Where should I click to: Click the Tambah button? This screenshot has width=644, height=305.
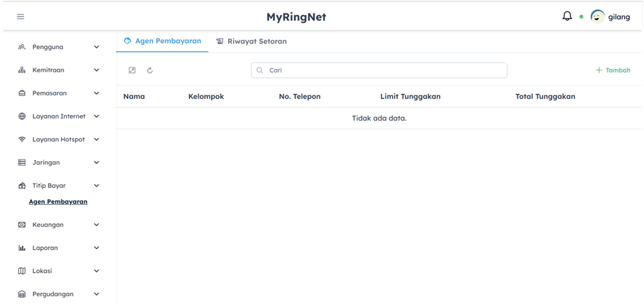(613, 70)
